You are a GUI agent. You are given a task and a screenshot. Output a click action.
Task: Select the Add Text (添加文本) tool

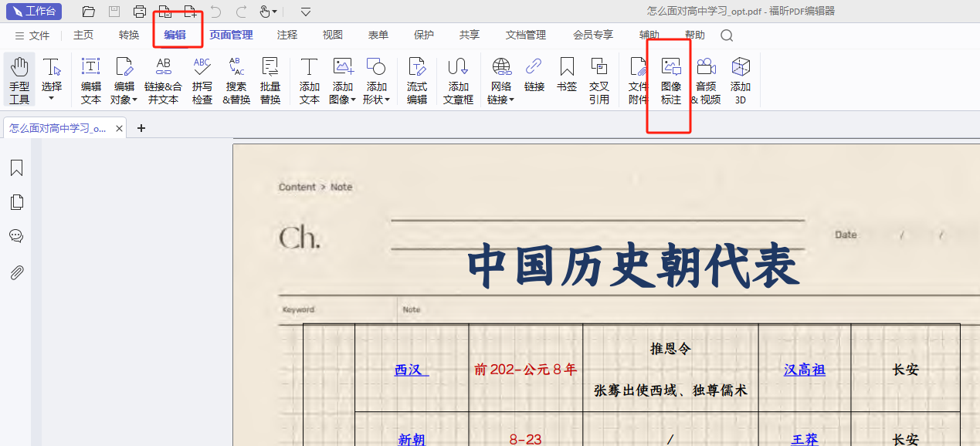click(x=310, y=79)
